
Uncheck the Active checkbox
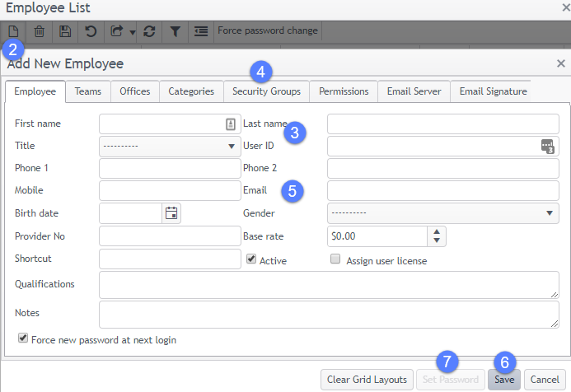tap(251, 259)
